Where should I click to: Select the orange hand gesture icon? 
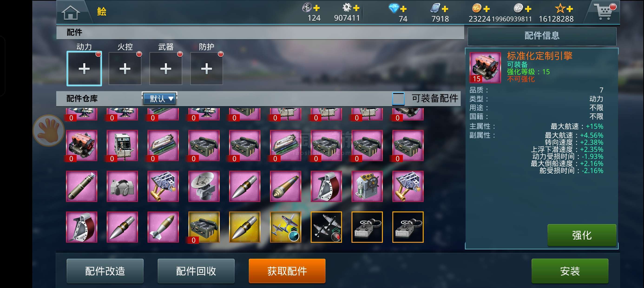[x=49, y=131]
